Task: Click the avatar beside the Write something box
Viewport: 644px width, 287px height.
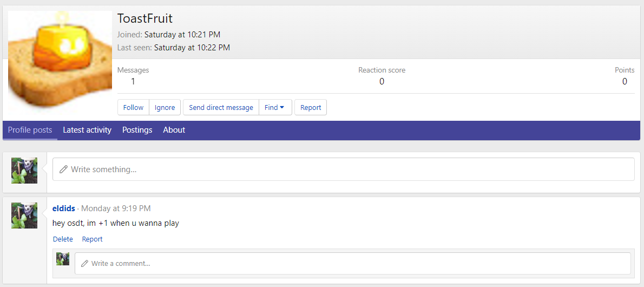Action: pyautogui.click(x=24, y=171)
